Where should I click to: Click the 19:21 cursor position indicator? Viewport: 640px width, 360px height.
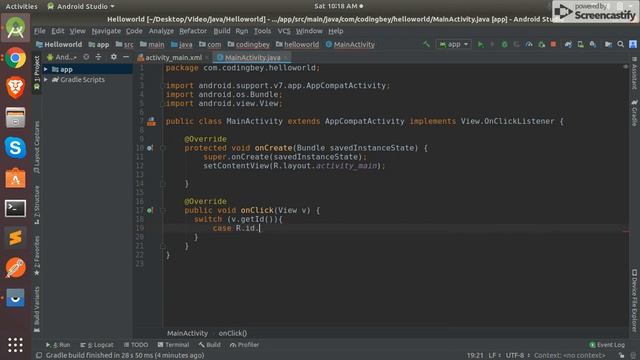point(475,356)
